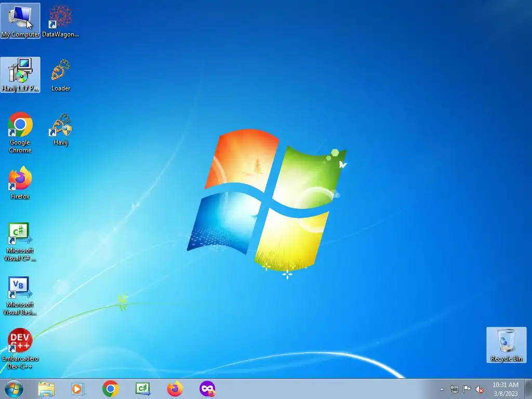Select the Microsoft Visual Basic desktop shortcut

20,296
